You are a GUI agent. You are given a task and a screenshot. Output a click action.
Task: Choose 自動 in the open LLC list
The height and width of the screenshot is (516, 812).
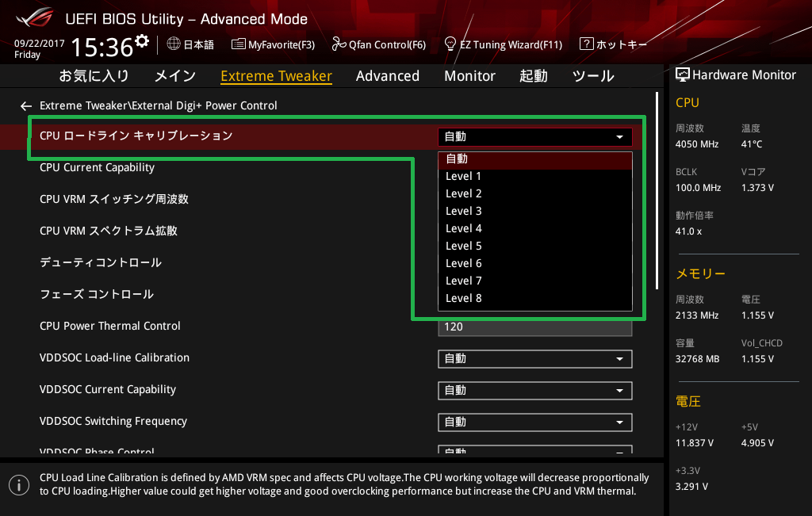pyautogui.click(x=535, y=159)
